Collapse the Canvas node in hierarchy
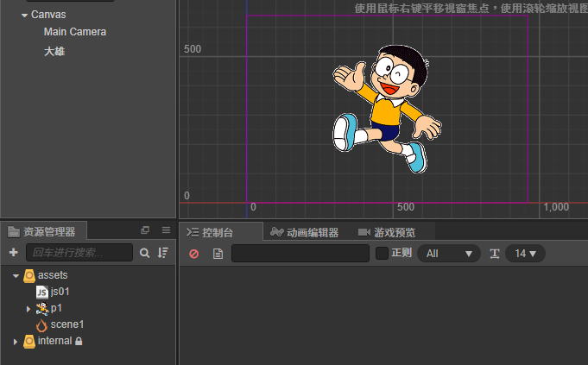 24,16
